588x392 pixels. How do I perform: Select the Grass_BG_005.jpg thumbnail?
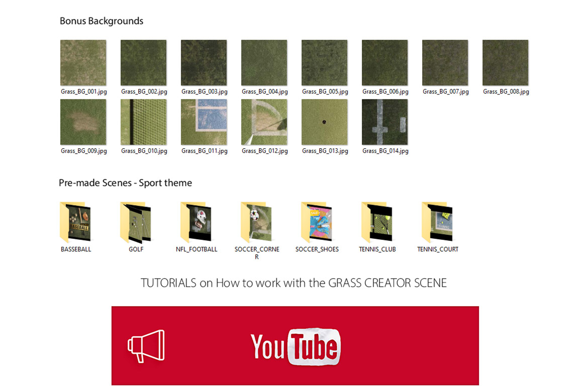pos(325,63)
